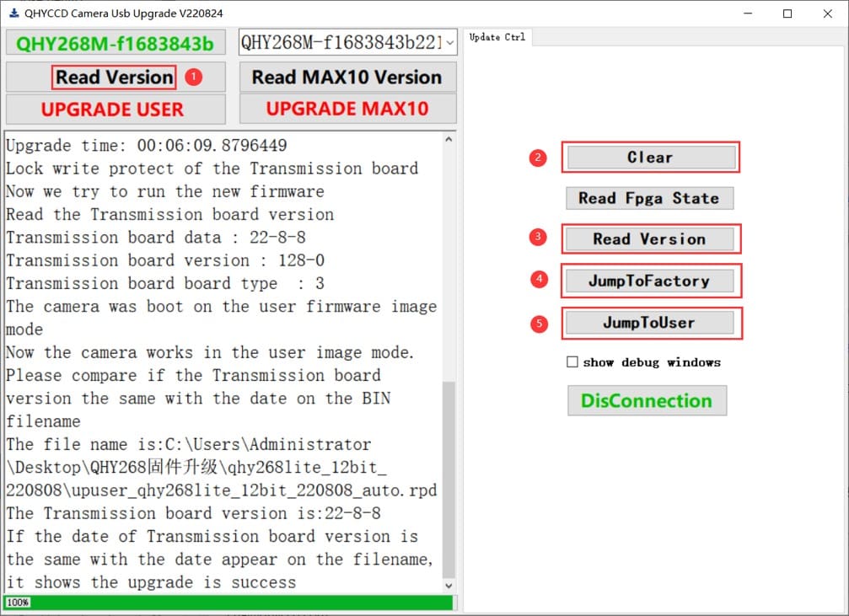Start the UPGRADE MAX10 process
Screen dimensions: 849x616
coord(347,109)
